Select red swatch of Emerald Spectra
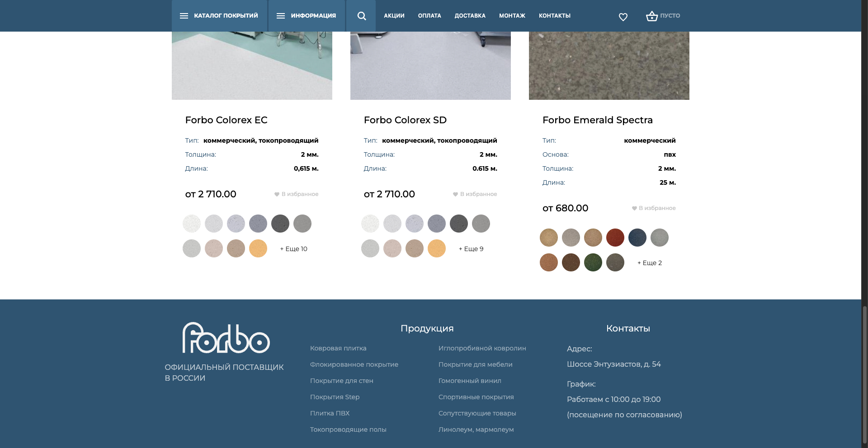 coord(615,238)
